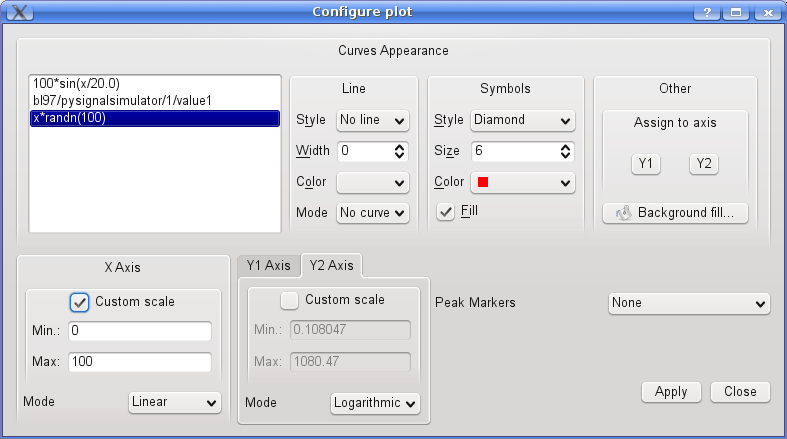The image size is (787, 439).
Task: Click the X Axis Max input field
Action: [140, 362]
